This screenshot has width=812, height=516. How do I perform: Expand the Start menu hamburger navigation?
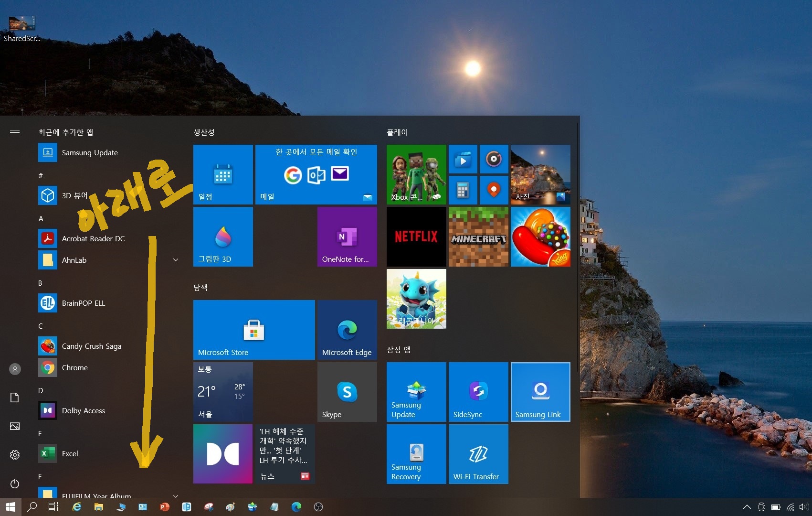coord(15,132)
